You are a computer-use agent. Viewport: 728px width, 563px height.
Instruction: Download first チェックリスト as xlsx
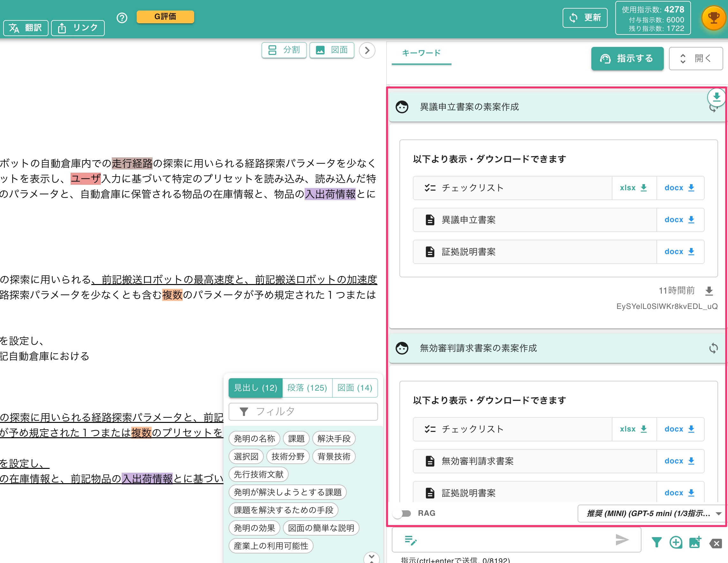click(634, 188)
